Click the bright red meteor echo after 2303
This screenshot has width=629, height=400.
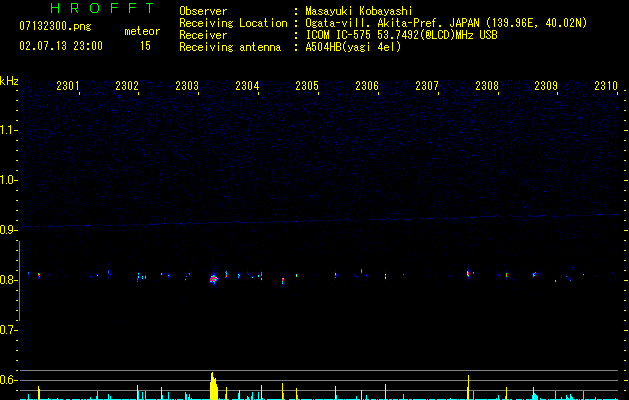point(213,278)
